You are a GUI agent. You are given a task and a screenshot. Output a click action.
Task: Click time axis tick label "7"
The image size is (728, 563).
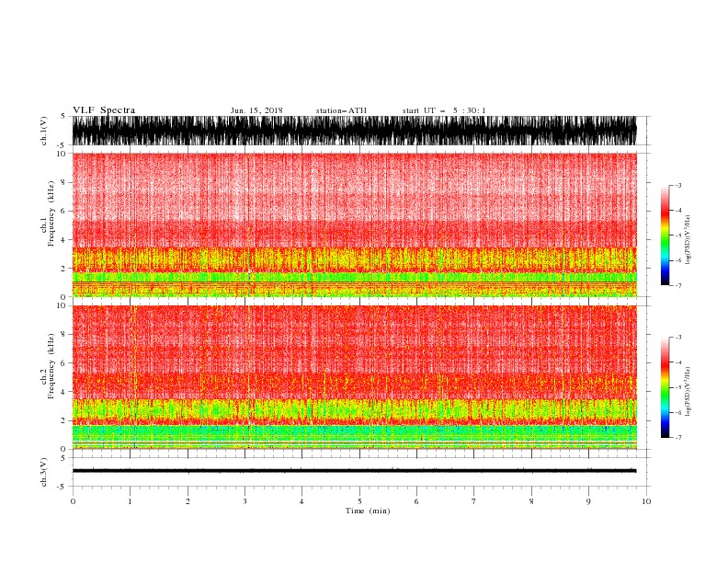(x=474, y=501)
